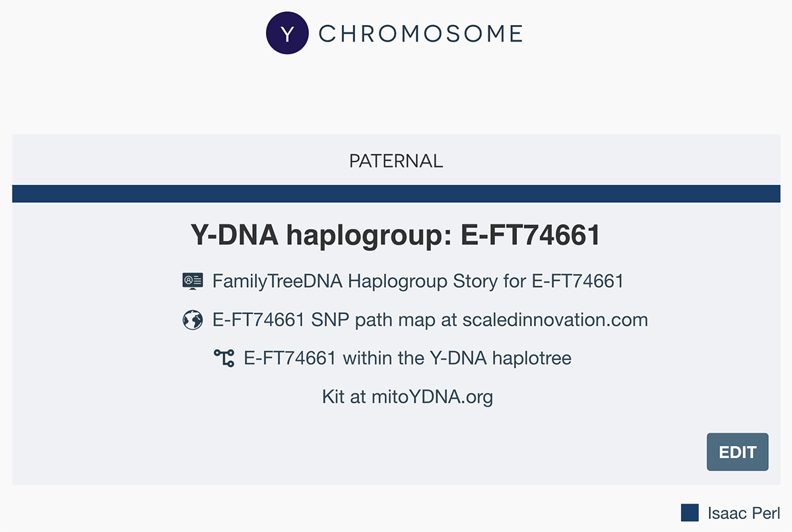View E-FT74661 within the Y-DNA haplotree
Screen dimensions: 792x532
(407, 358)
